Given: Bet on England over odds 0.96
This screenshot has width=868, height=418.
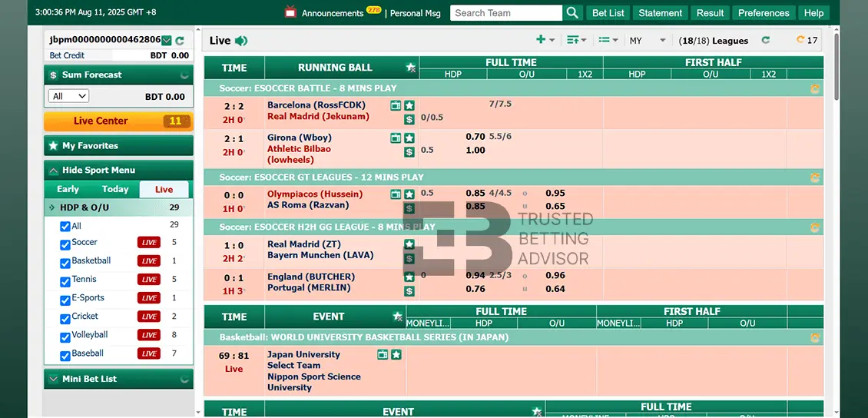Looking at the screenshot, I should click(555, 275).
